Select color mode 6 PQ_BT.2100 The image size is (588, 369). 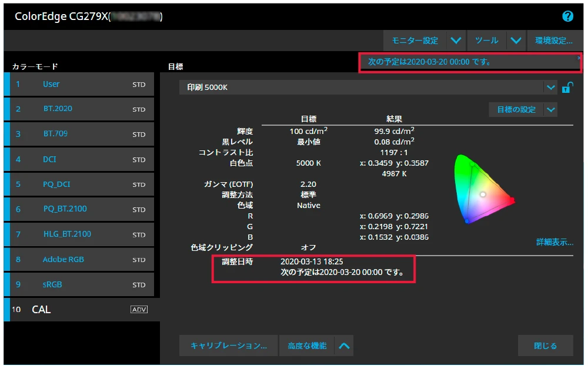click(x=79, y=209)
